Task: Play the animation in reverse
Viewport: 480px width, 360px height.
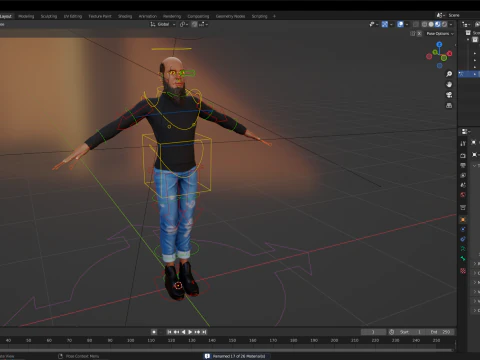Action: (x=183, y=332)
